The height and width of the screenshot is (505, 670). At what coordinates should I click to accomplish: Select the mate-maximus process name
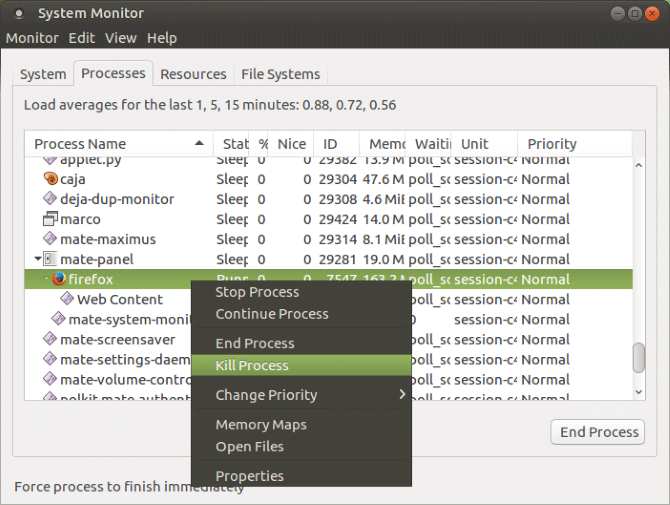click(108, 239)
